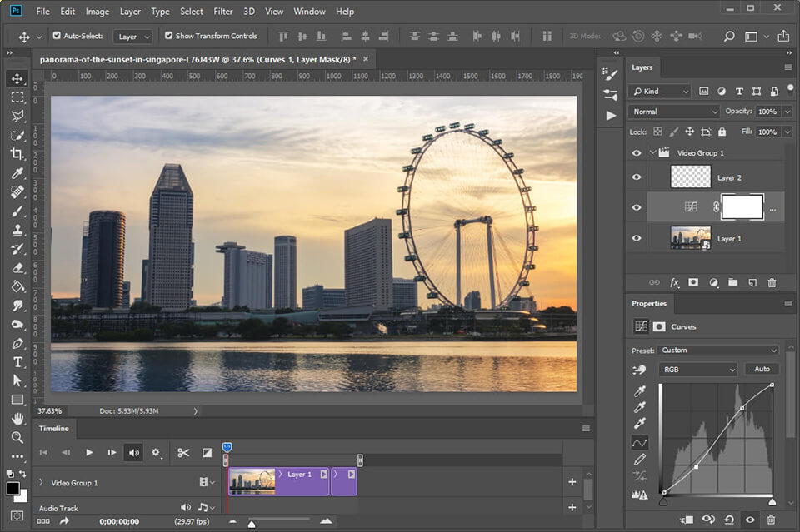This screenshot has height=532, width=800.
Task: Expand Video Group 1 in timeline
Action: pos(41,483)
